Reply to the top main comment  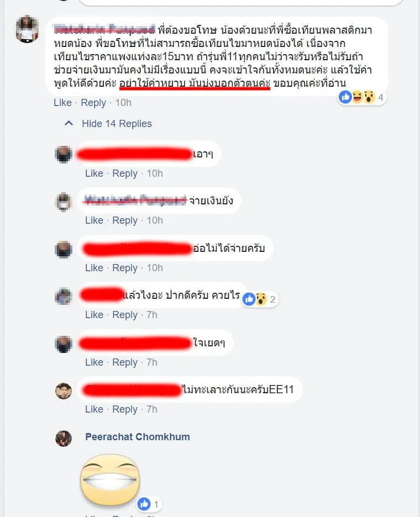pos(93,103)
